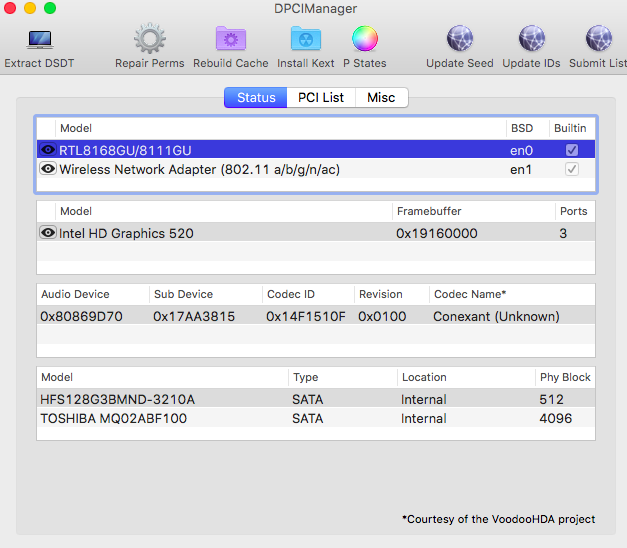This screenshot has height=548, width=627.
Task: Click the en1 BSD value
Action: [x=521, y=170]
